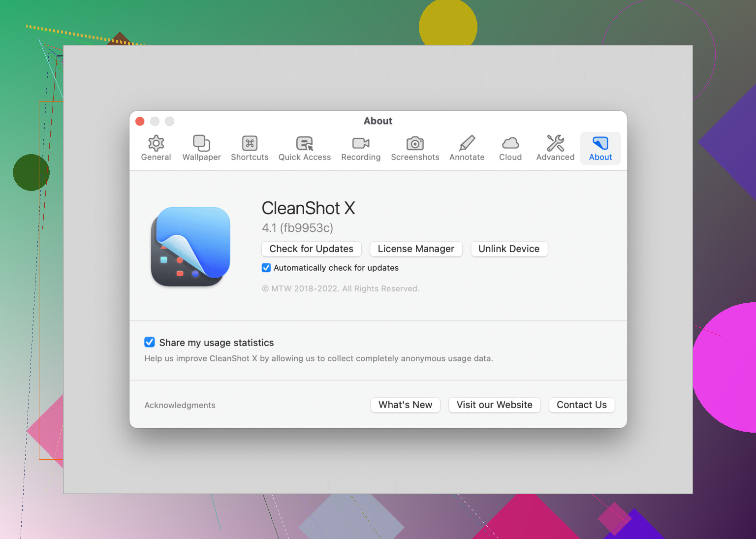The image size is (756, 539).
Task: Select the Cloud settings icon
Action: pos(510,143)
